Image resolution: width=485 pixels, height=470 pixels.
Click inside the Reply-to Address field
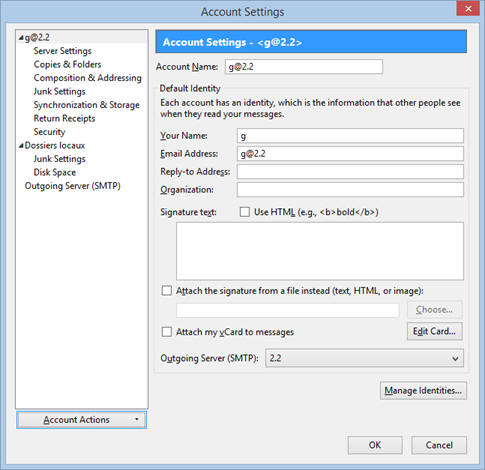pos(350,172)
